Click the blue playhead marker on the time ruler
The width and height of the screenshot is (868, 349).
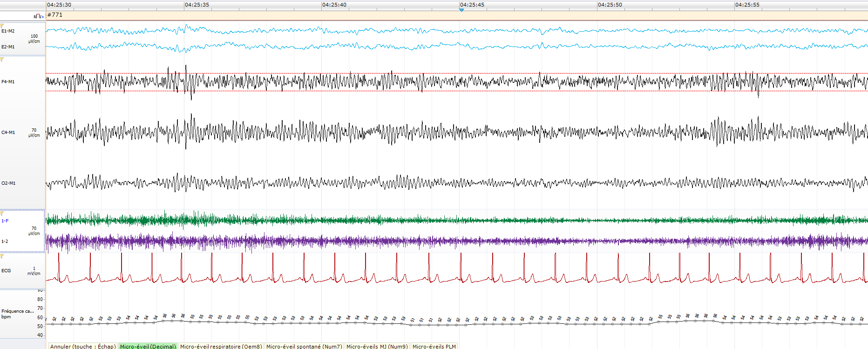[x=461, y=10]
